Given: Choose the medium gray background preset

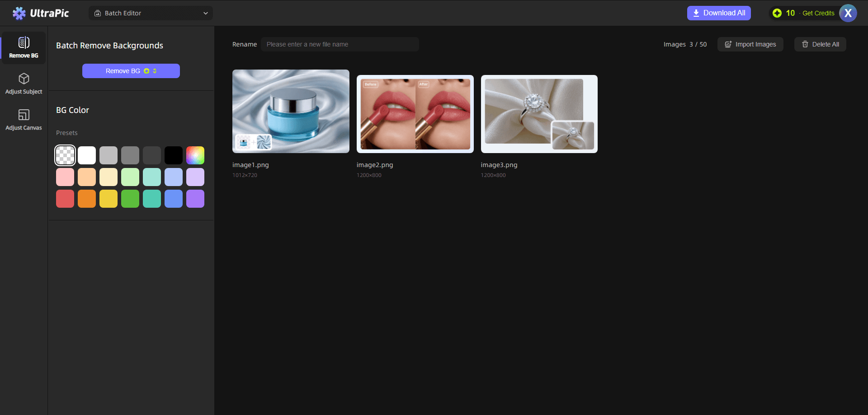Looking at the screenshot, I should point(130,155).
